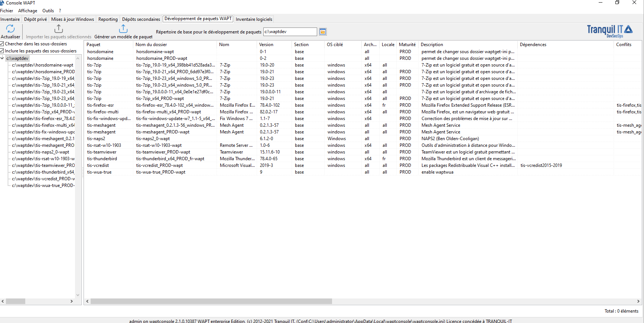Open the base directory browse folder icon
Screen dimensions: 644x323
click(x=323, y=32)
